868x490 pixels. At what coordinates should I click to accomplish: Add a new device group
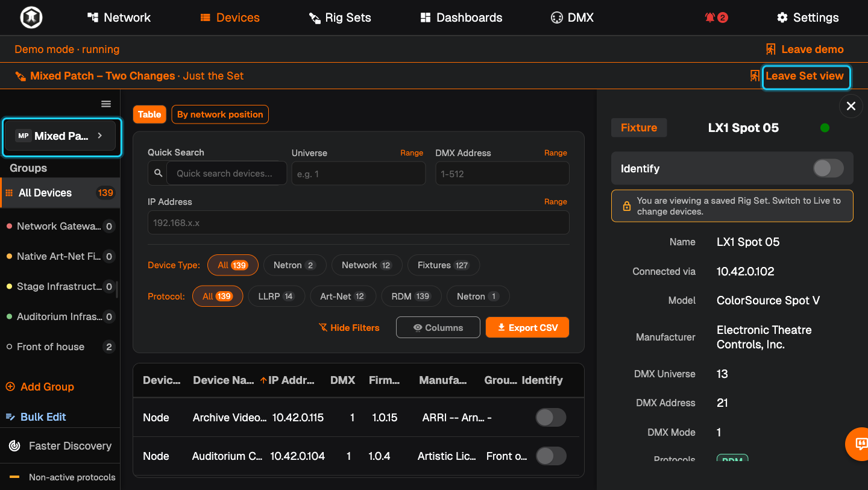click(40, 387)
